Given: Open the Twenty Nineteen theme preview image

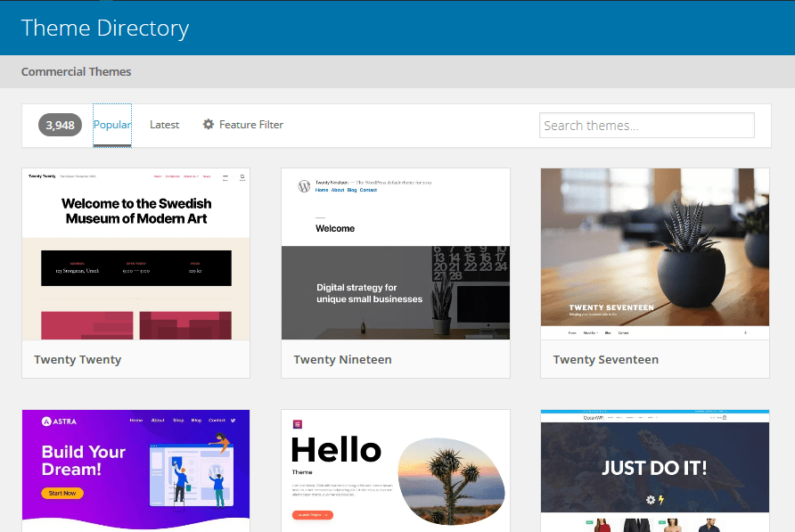Looking at the screenshot, I should [396, 254].
